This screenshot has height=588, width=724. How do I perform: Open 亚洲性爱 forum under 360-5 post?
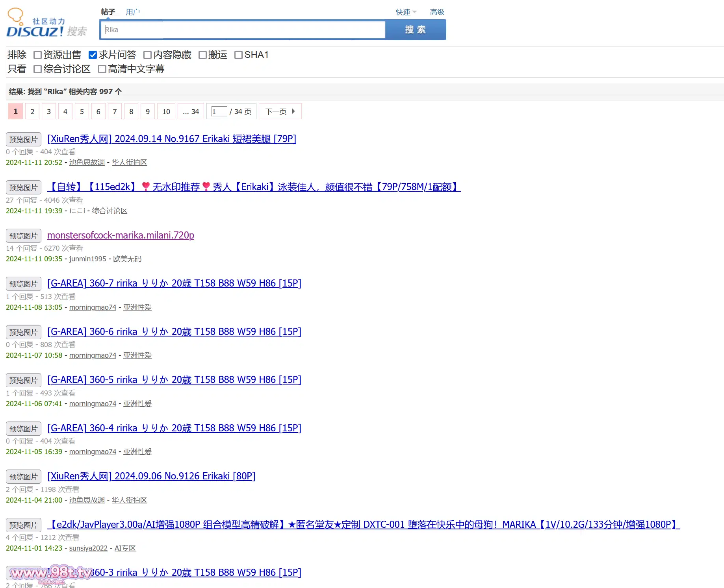tap(137, 403)
